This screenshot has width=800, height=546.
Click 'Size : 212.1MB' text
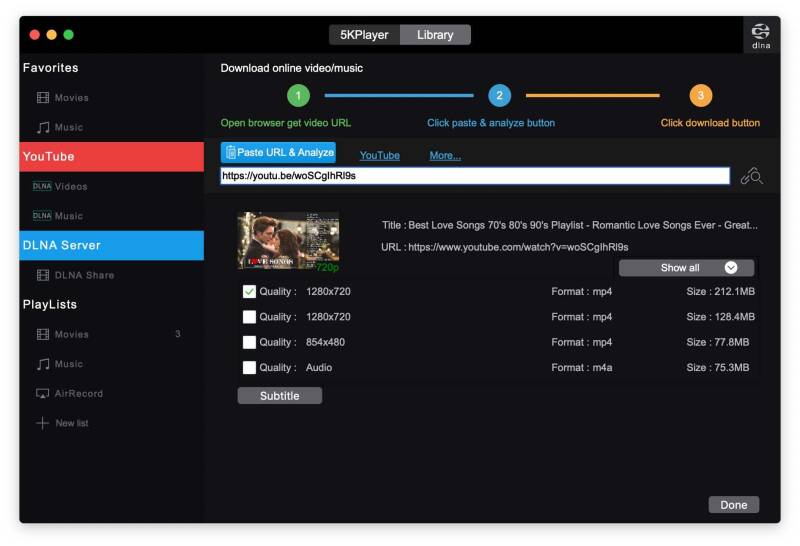point(720,291)
